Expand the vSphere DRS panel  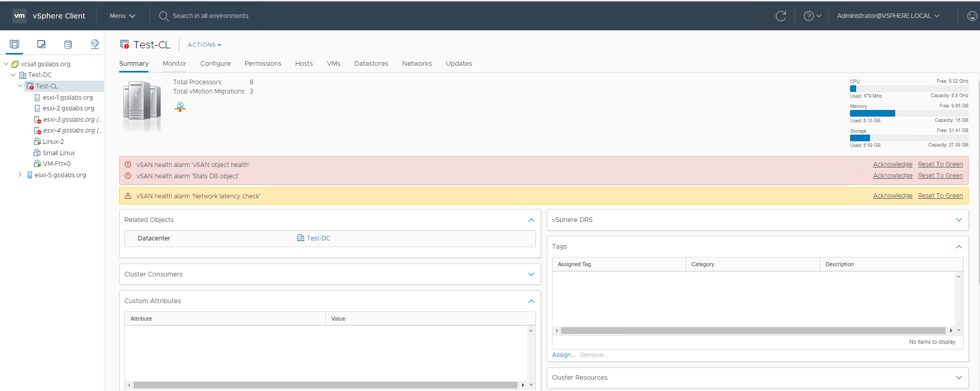(958, 220)
